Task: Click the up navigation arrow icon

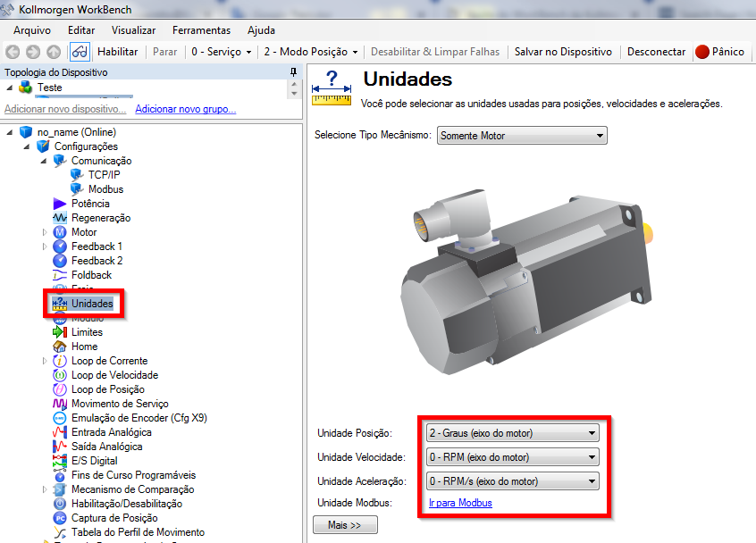Action: (54, 52)
